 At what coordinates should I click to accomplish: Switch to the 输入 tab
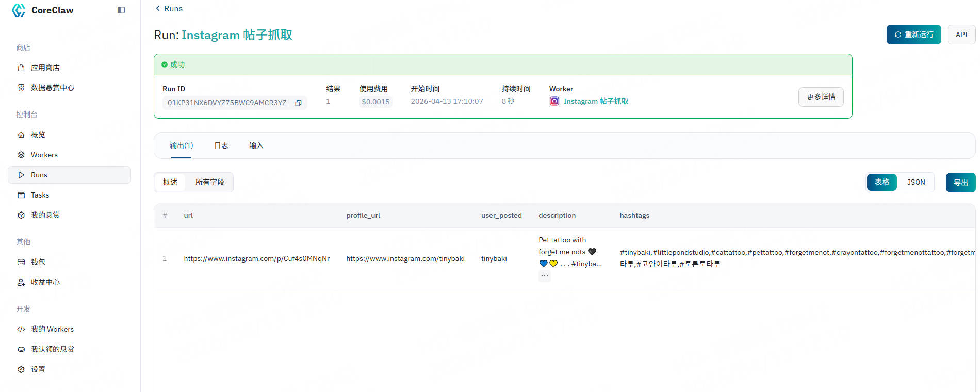(x=256, y=145)
